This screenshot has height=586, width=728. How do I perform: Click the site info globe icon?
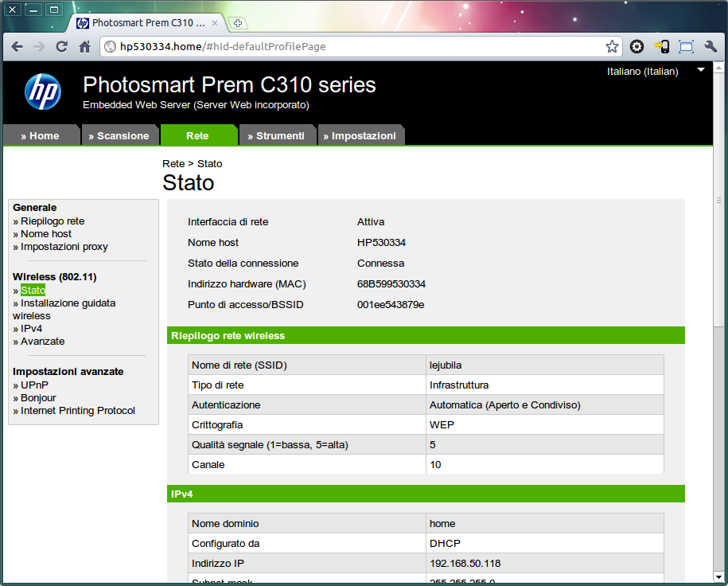point(110,46)
